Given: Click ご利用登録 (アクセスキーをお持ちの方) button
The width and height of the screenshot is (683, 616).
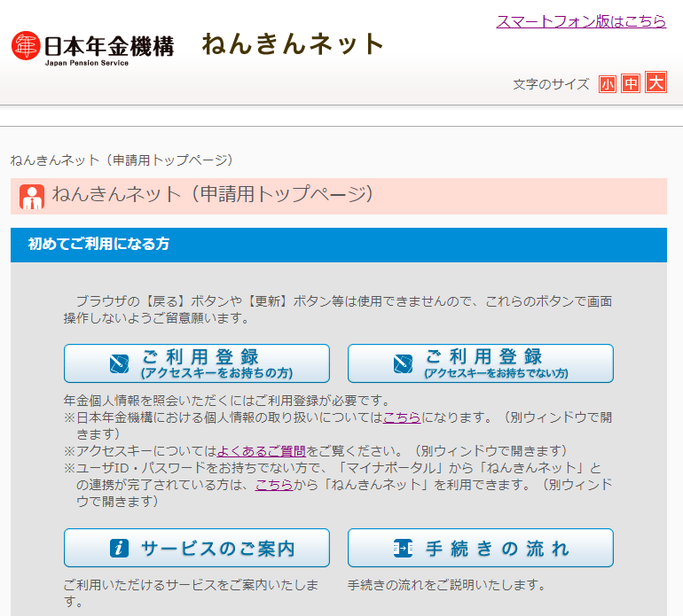Looking at the screenshot, I should pyautogui.click(x=197, y=363).
